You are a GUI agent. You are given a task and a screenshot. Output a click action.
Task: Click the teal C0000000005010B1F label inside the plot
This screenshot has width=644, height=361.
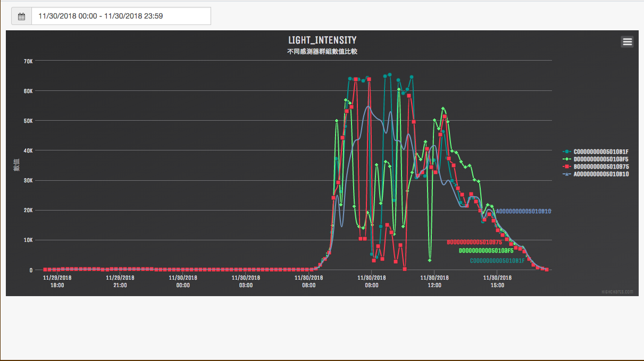pos(497,261)
